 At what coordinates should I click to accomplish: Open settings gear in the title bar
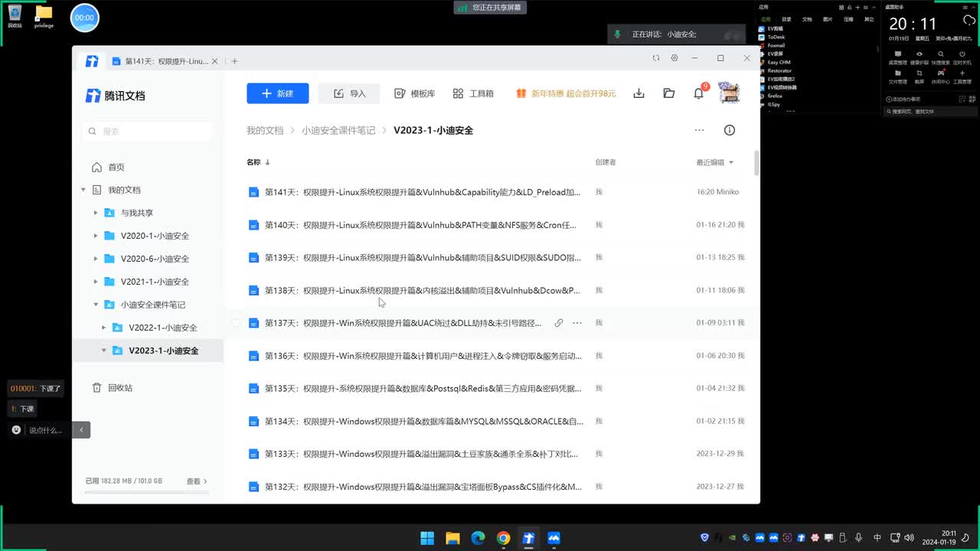pos(675,58)
